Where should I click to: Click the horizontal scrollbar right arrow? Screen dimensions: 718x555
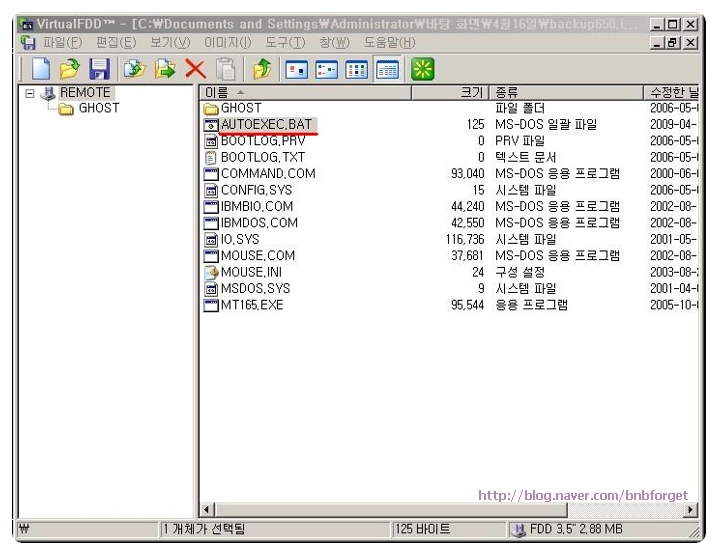(691, 509)
